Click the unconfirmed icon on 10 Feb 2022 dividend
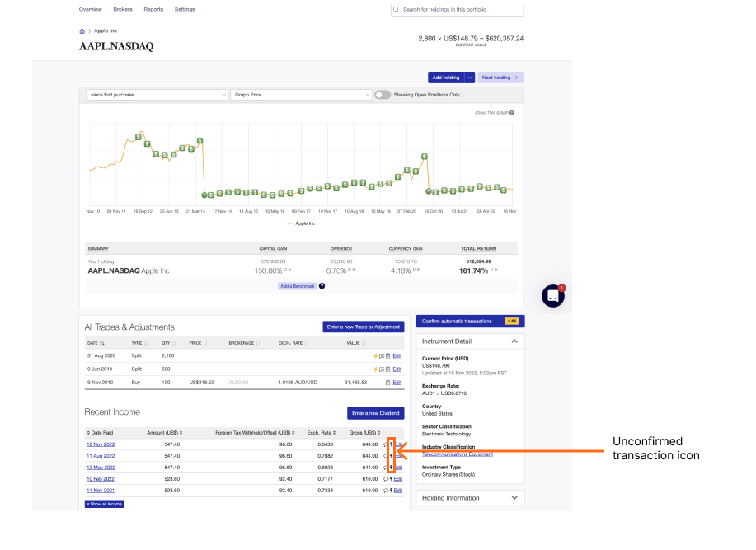Image resolution: width=756 pixels, height=550 pixels. tap(391, 479)
